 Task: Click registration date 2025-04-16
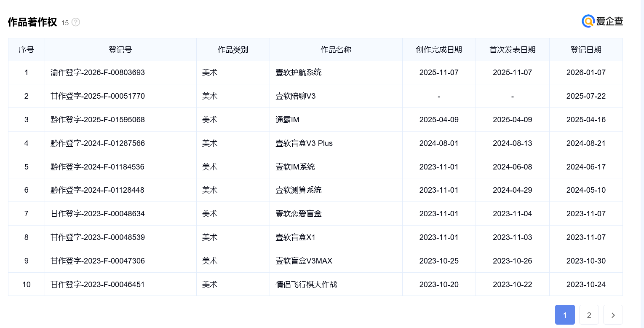click(586, 120)
